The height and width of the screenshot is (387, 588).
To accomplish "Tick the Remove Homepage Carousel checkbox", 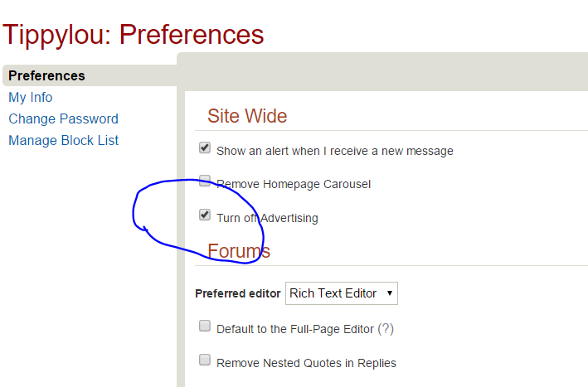I will 205,181.
